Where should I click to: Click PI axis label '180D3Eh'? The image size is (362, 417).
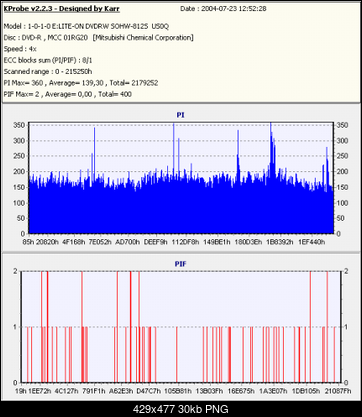[x=248, y=242]
